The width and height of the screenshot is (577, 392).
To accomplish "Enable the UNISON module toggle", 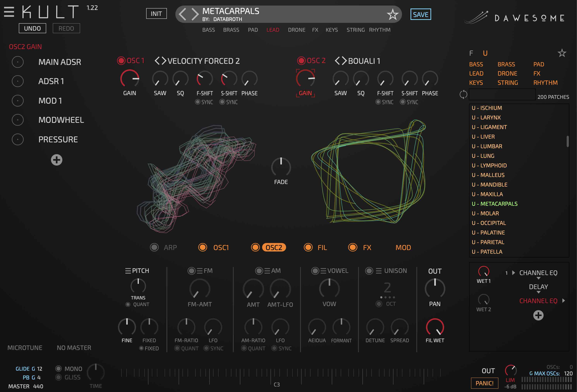I will click(369, 271).
